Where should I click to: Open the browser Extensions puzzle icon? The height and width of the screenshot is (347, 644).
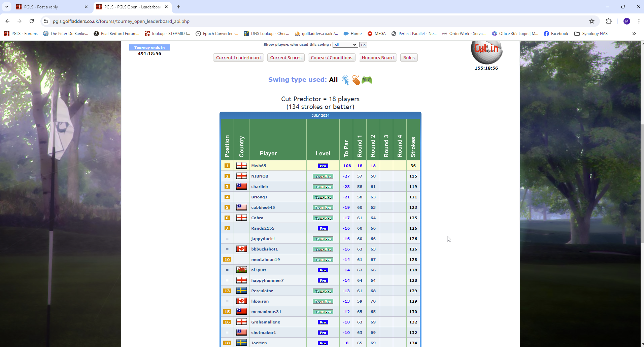[x=609, y=21]
